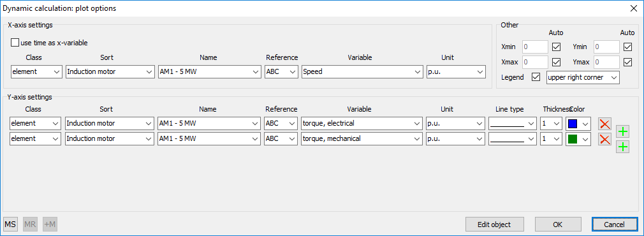Open Thickness dropdown in torque, electrical row

pyautogui.click(x=551, y=123)
